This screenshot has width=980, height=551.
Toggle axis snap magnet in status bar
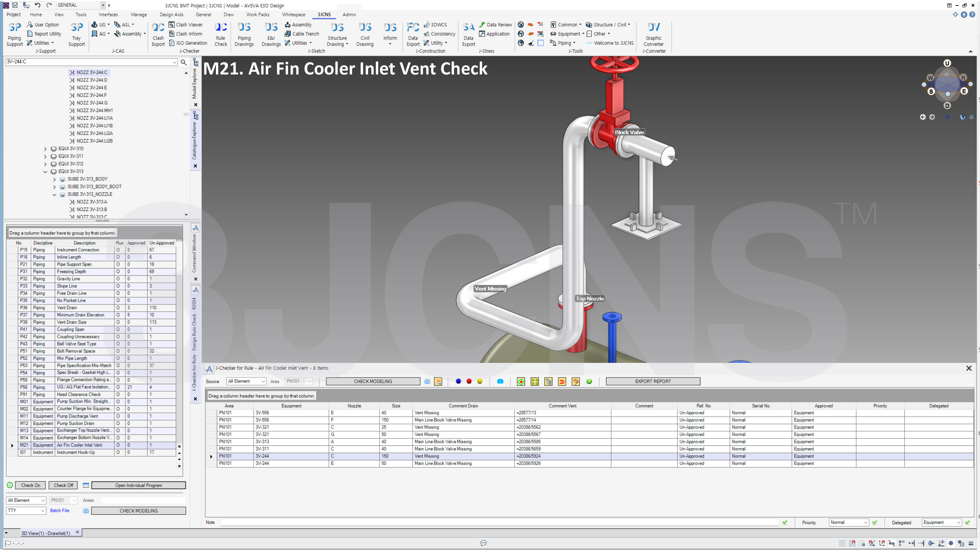coord(882,543)
